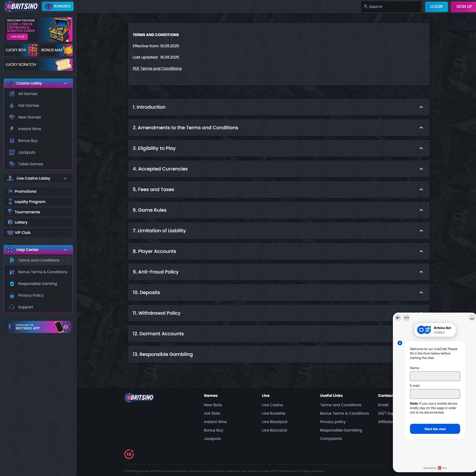The height and width of the screenshot is (476, 476).
Task: Click the All Games icon in sidebar
Action: (x=12, y=94)
